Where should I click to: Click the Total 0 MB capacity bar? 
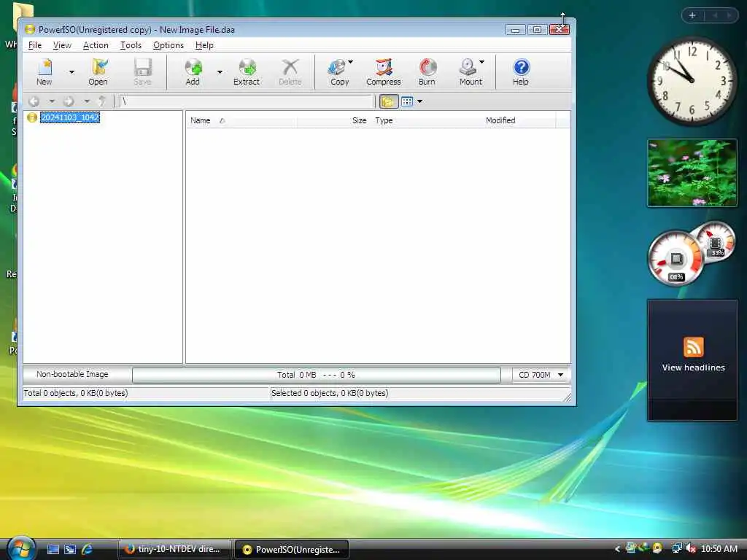pos(317,375)
